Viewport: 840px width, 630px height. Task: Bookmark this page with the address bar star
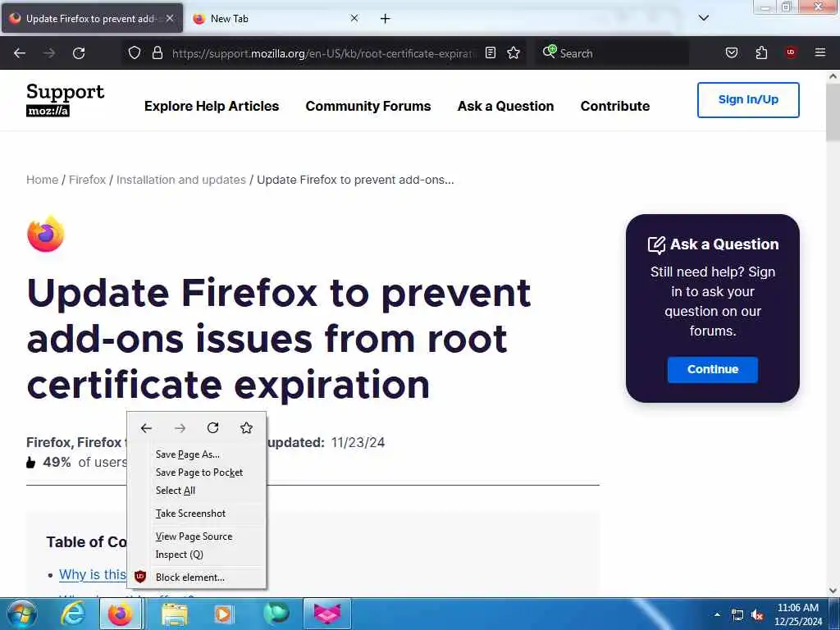[x=514, y=52]
